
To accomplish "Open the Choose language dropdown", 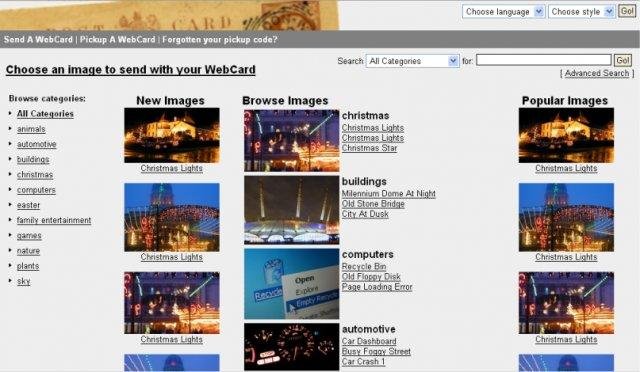I will click(503, 11).
